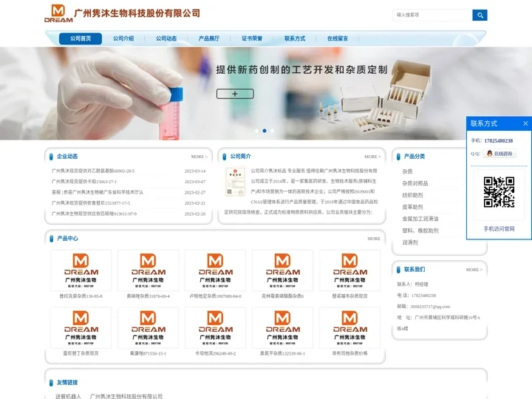
Task: Open product thumbnail 克林霉素磷酸酯杂质6
Action: pos(282,270)
